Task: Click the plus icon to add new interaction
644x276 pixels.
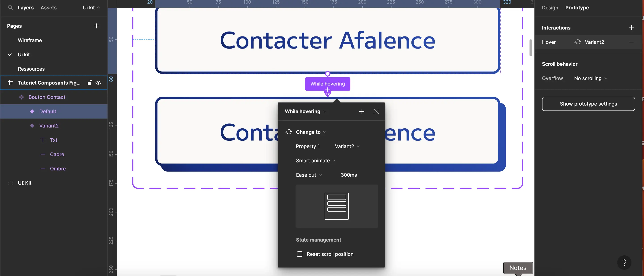Action: point(631,28)
